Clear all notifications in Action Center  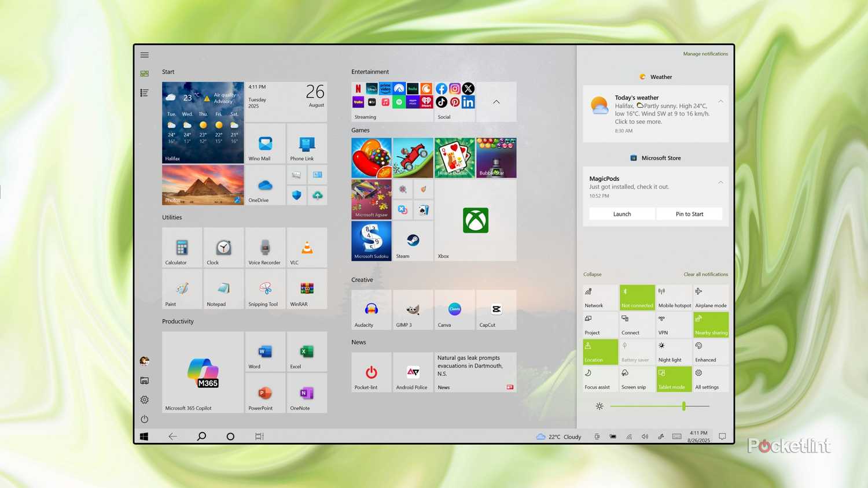(x=705, y=274)
